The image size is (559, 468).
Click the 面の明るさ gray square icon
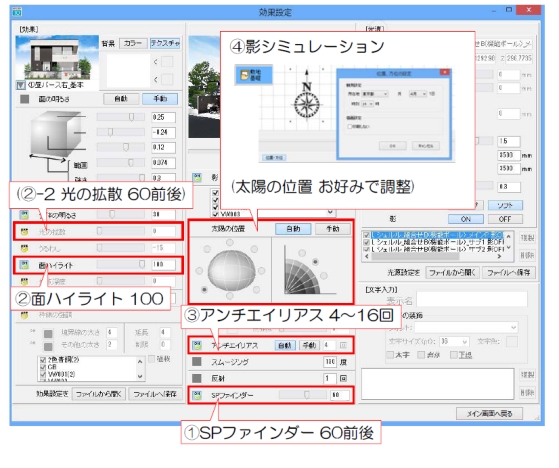pyautogui.click(x=25, y=99)
